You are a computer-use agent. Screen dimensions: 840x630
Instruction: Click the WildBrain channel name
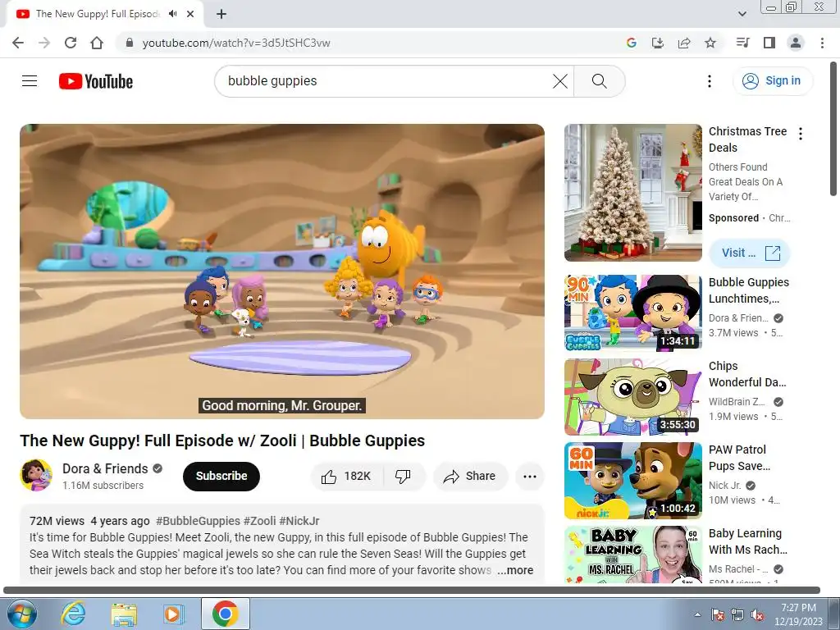(737, 402)
